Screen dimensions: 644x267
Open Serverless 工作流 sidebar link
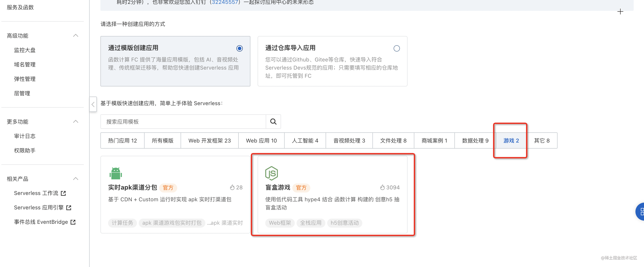pyautogui.click(x=36, y=193)
